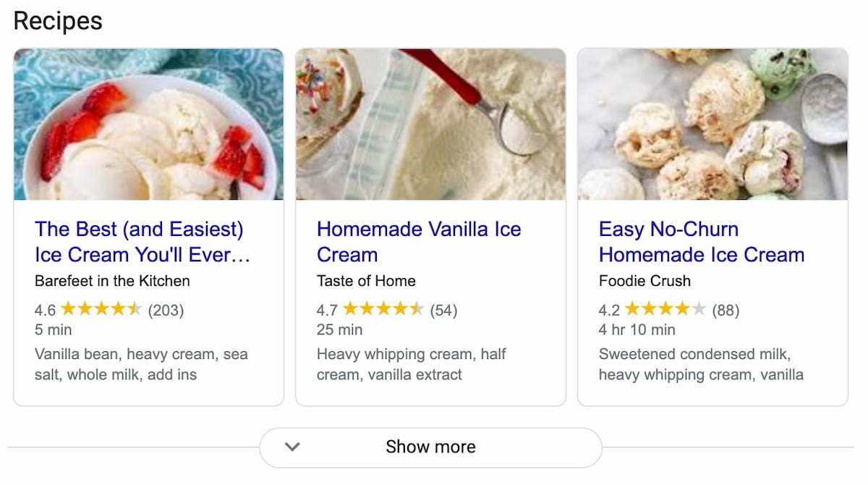This screenshot has width=868, height=485.
Task: Click the Recipes section heading
Action: coord(58,21)
